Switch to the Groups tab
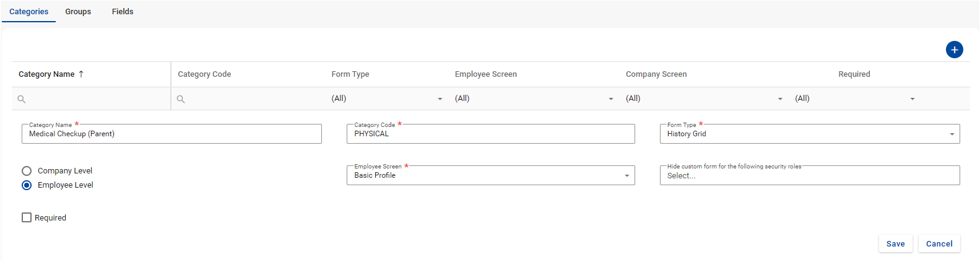 point(78,12)
